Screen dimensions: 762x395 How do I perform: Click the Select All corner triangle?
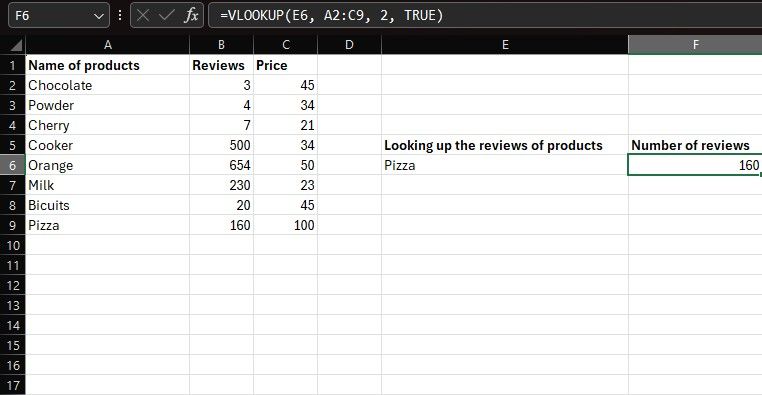click(x=16, y=45)
